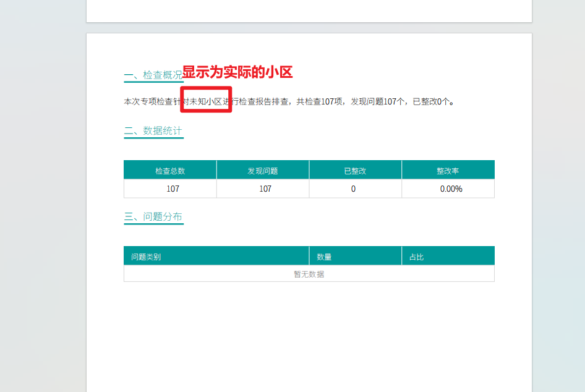Select the 107 value under 检查总数
This screenshot has height=392, width=585.
pyautogui.click(x=170, y=188)
